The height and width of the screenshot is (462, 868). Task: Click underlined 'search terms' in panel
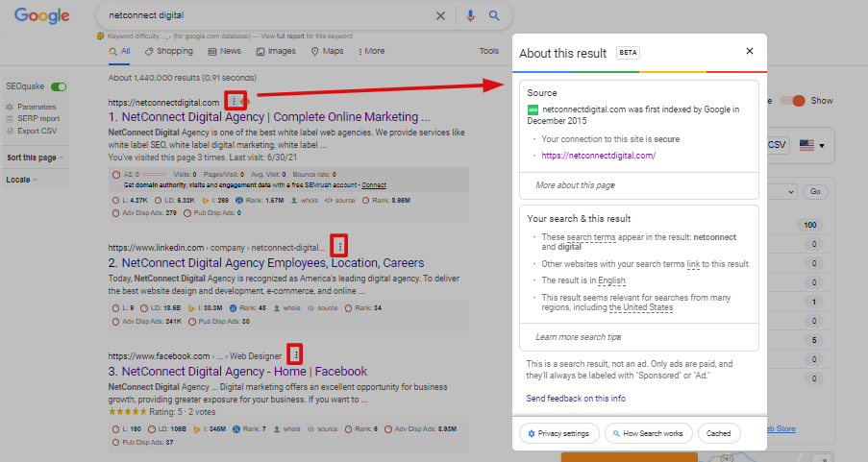tap(591, 237)
